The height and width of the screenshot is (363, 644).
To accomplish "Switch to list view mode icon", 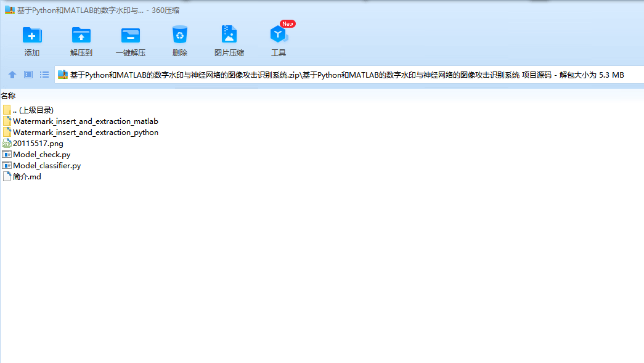I will [x=44, y=75].
